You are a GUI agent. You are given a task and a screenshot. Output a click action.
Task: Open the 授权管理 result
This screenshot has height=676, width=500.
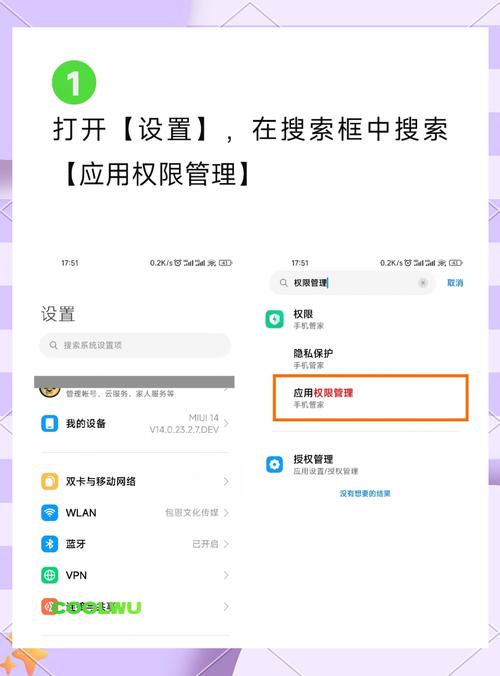[x=364, y=464]
